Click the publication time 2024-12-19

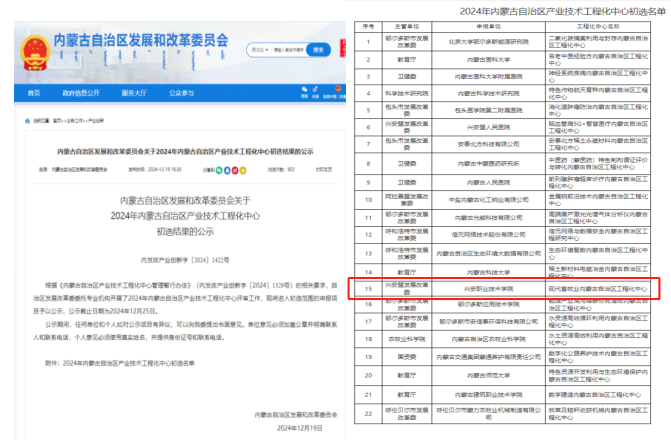click(x=155, y=169)
